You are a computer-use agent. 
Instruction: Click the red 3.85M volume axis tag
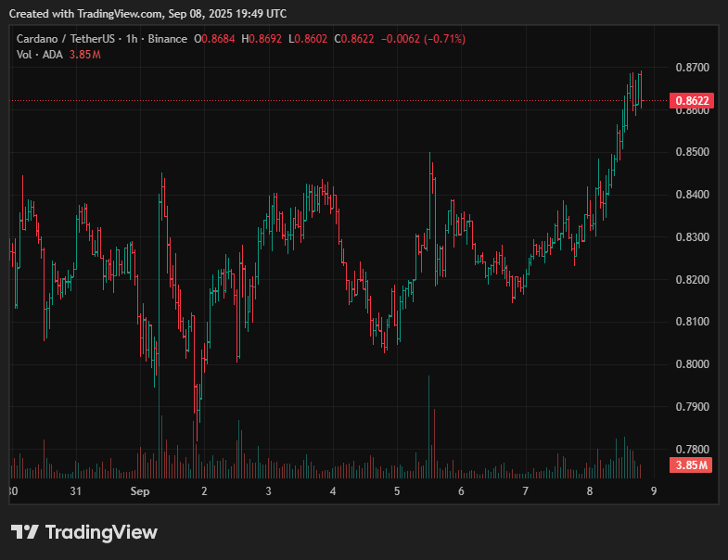pos(690,465)
